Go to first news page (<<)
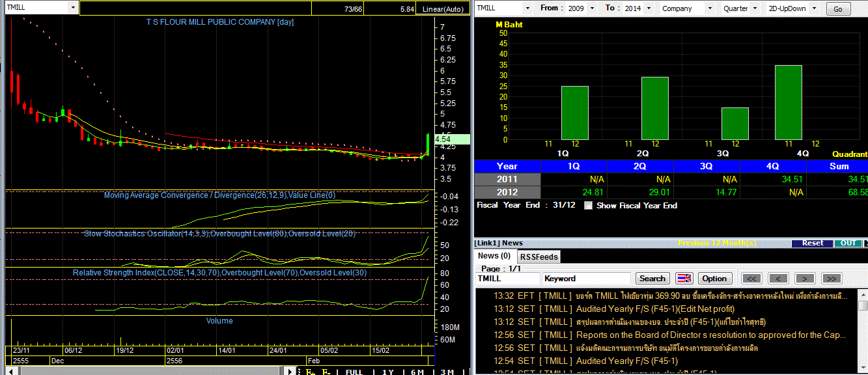This screenshot has width=868, height=375. tap(751, 279)
